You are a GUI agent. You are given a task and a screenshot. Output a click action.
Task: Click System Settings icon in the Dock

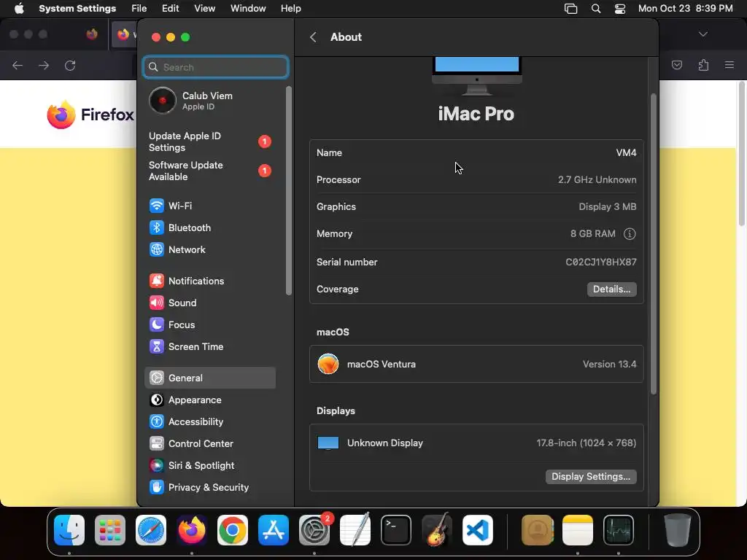pyautogui.click(x=314, y=530)
